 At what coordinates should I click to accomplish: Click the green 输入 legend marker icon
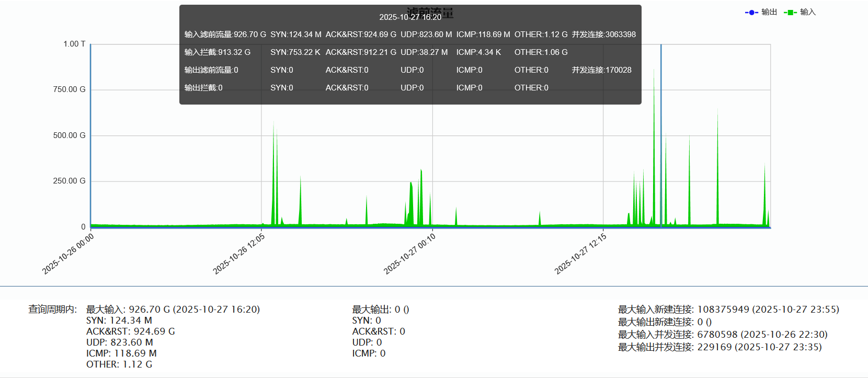[790, 13]
